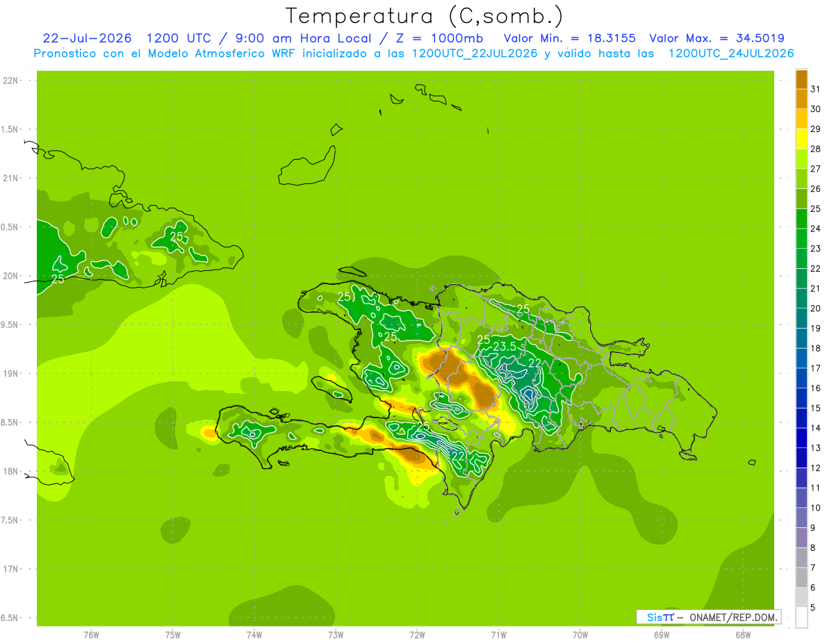This screenshot has width=834, height=644.
Task: Click legend value "20"
Action: (816, 308)
